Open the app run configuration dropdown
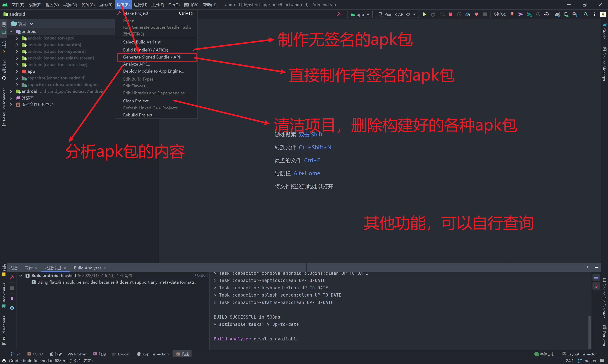This screenshot has height=364, width=608. coord(360,14)
